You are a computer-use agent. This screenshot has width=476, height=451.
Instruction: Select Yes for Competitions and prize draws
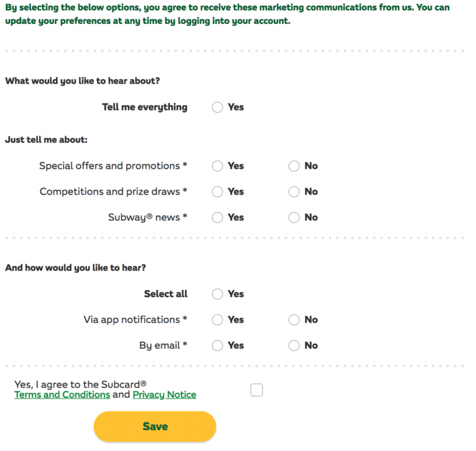pyautogui.click(x=218, y=192)
